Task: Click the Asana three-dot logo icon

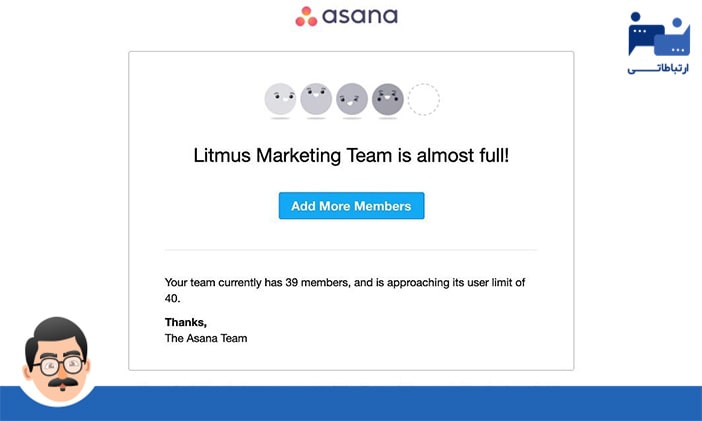Action: point(306,16)
